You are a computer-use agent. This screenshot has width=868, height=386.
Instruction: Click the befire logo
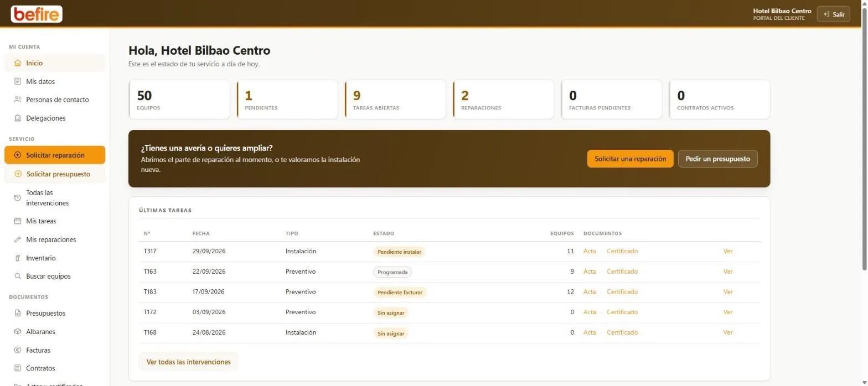37,14
